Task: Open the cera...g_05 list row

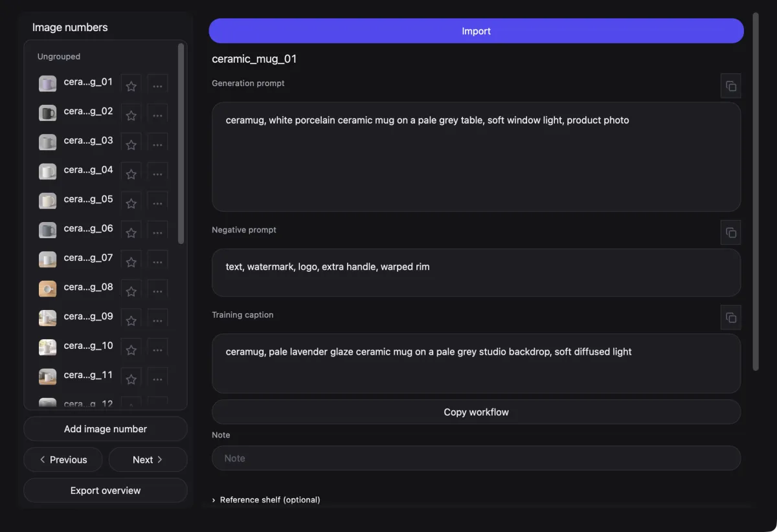Action: click(x=103, y=201)
